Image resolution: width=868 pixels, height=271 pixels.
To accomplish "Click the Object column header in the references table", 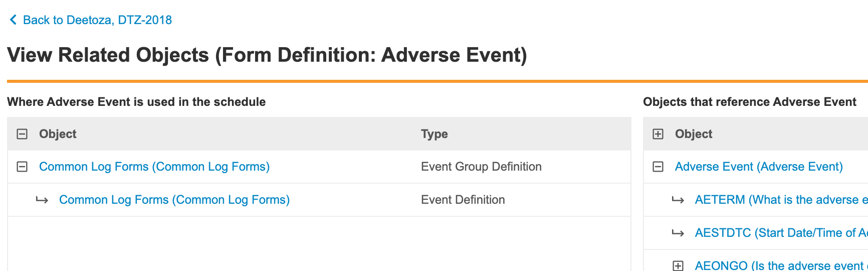I will (x=694, y=134).
